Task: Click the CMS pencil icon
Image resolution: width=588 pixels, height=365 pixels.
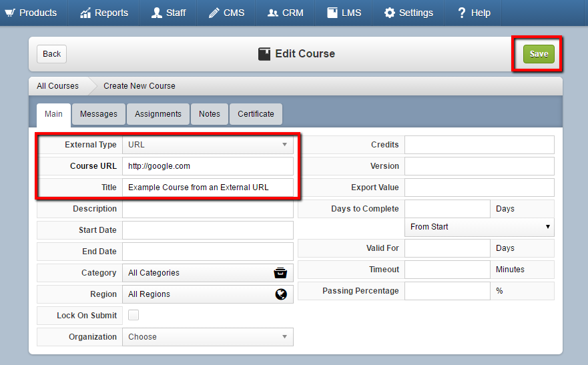Action: tap(214, 13)
